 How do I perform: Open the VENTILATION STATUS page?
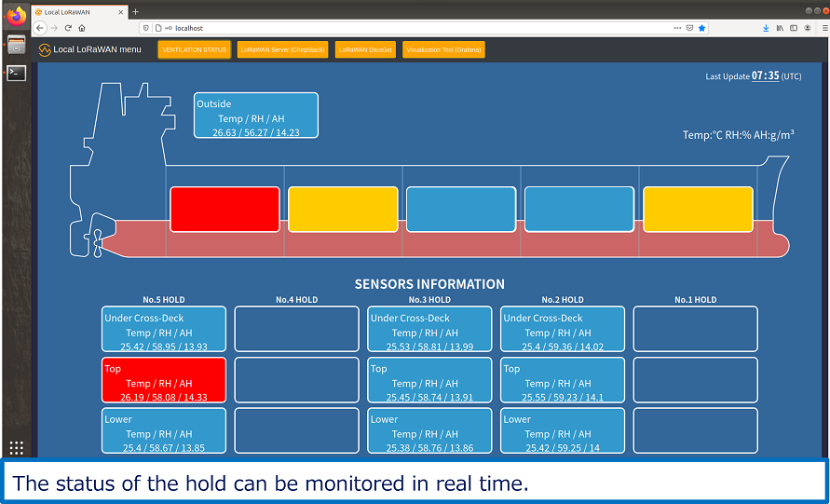click(194, 49)
